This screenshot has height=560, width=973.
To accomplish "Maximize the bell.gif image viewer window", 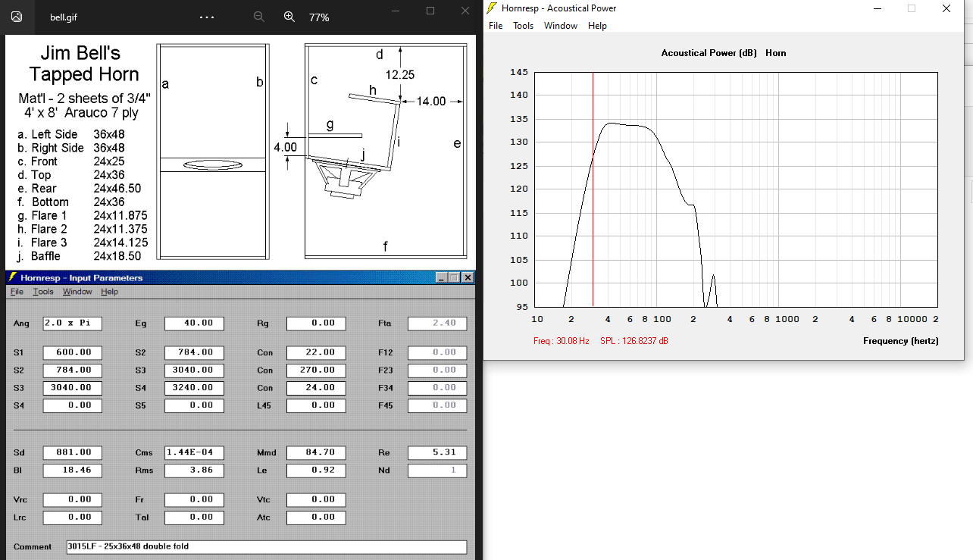I will (x=430, y=11).
